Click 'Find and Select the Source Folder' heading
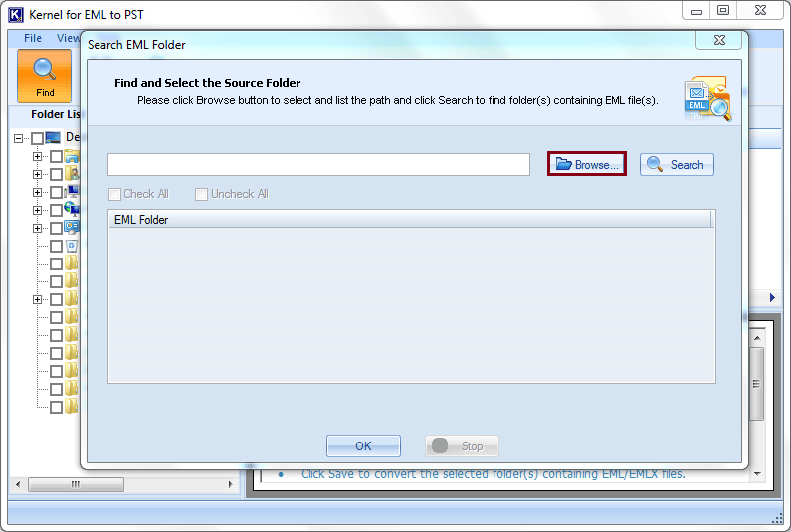Viewport: 791px width, 532px height. pyautogui.click(x=207, y=83)
